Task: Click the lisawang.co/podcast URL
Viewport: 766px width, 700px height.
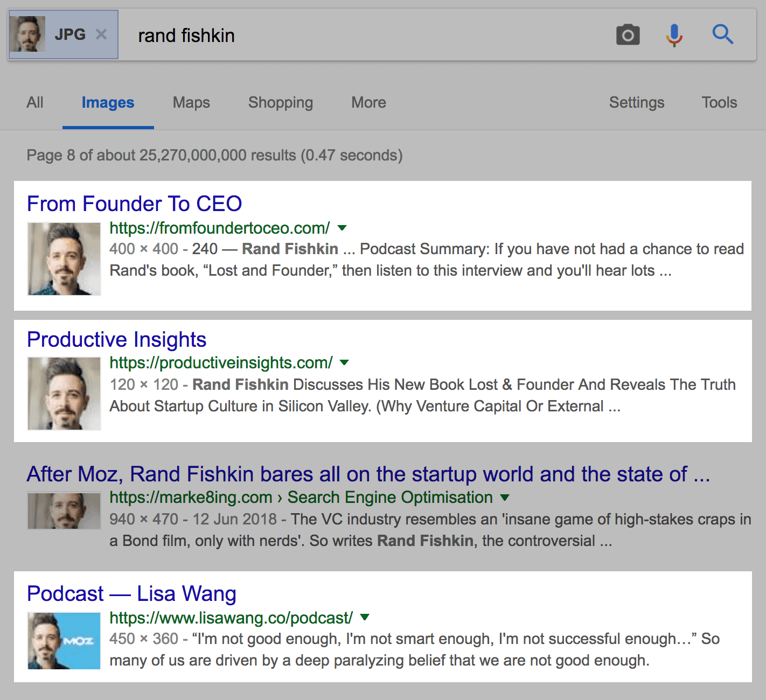Action: click(x=232, y=618)
